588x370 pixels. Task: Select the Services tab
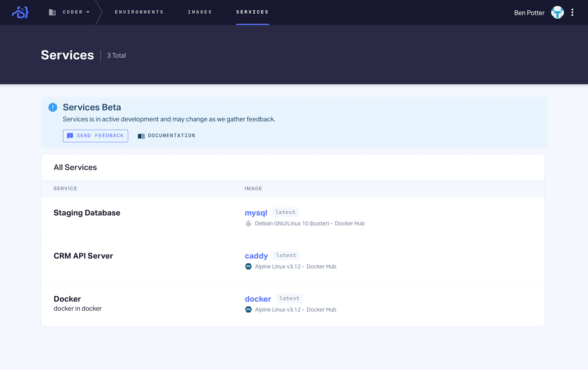click(x=253, y=12)
